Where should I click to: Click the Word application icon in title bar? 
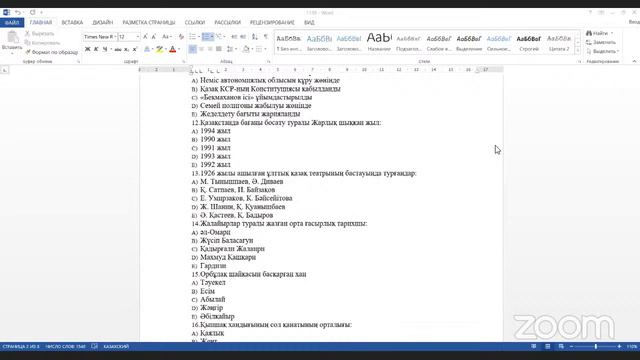coord(7,13)
